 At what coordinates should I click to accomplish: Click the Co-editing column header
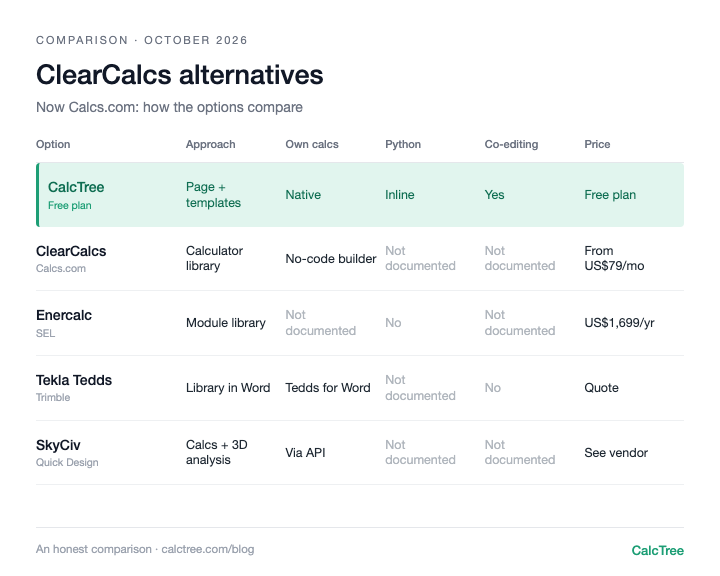(x=511, y=144)
